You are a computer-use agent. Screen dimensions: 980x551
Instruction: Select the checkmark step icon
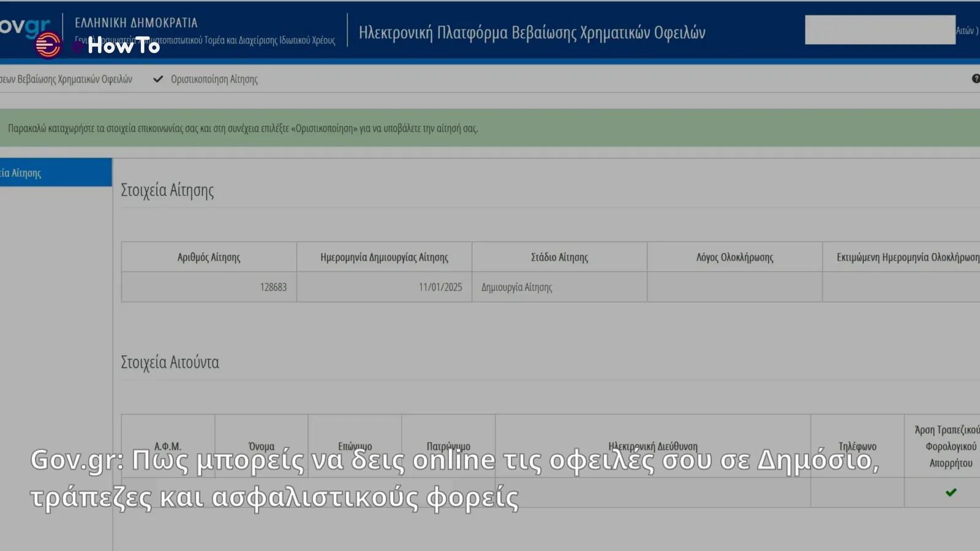[x=159, y=78]
